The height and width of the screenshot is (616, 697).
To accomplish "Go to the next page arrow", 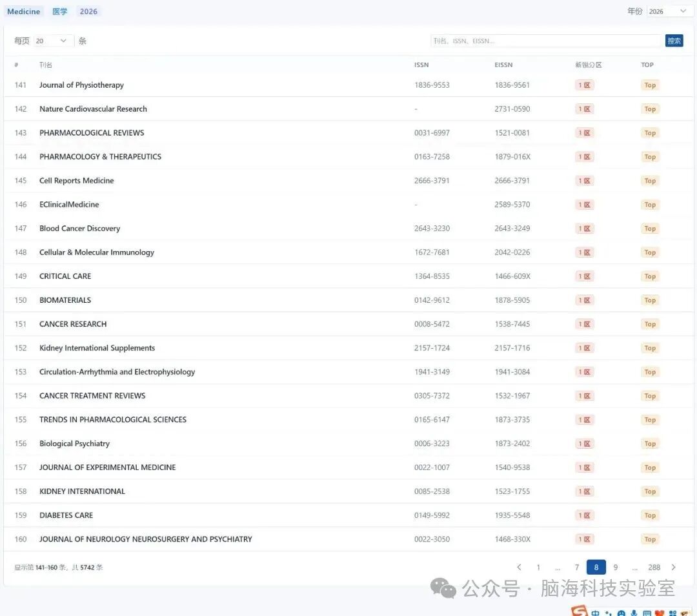I will [x=673, y=567].
